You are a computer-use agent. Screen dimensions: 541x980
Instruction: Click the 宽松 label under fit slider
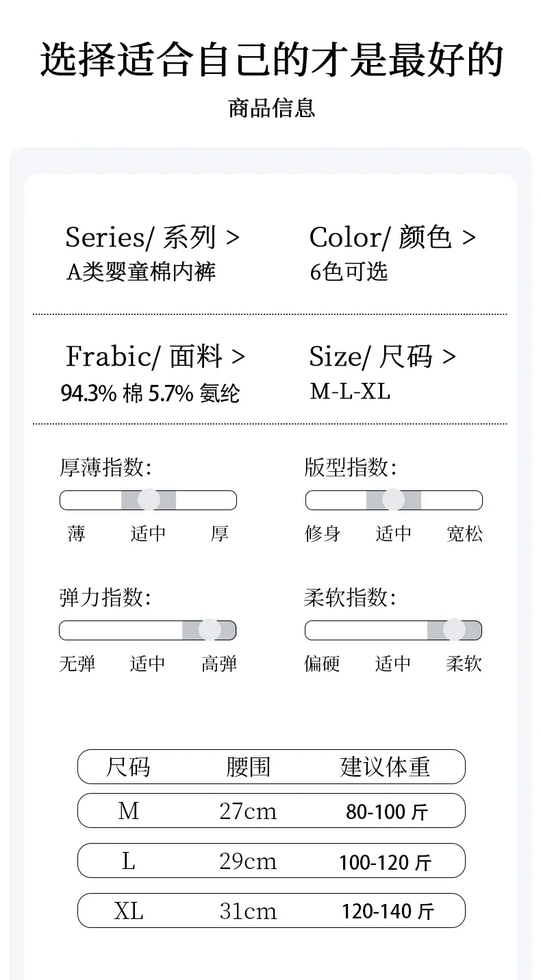(464, 533)
